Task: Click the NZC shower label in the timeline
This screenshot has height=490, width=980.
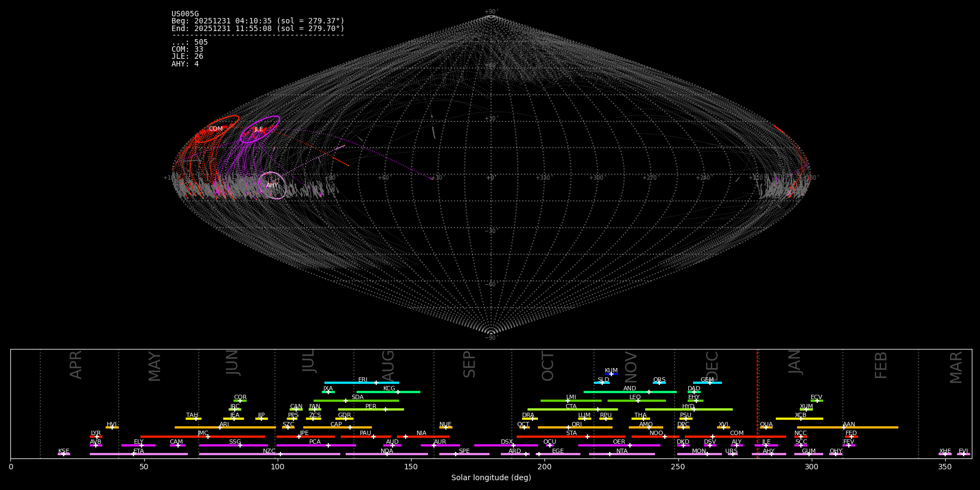Action: 269,451
